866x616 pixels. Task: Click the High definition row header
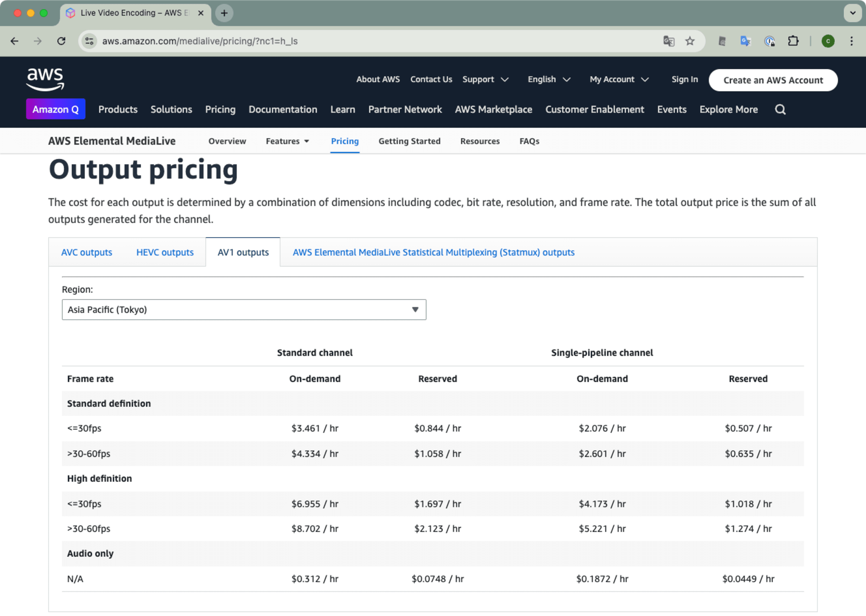[99, 478]
